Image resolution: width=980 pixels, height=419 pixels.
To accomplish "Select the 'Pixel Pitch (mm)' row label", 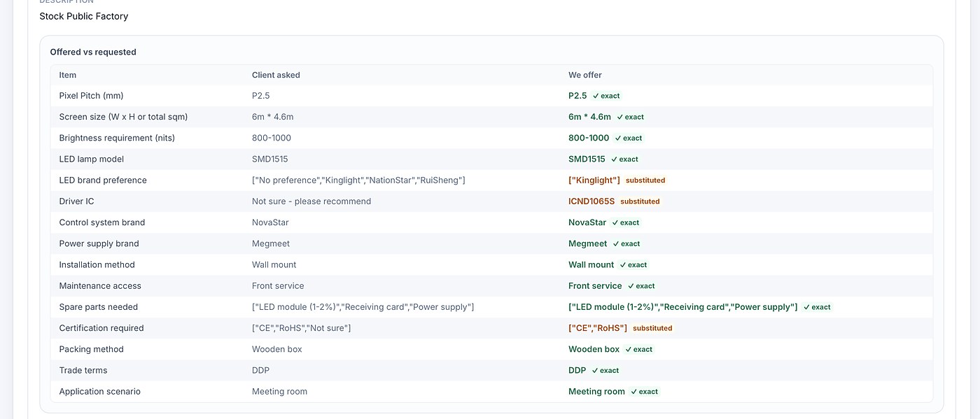I will pyautogui.click(x=91, y=96).
